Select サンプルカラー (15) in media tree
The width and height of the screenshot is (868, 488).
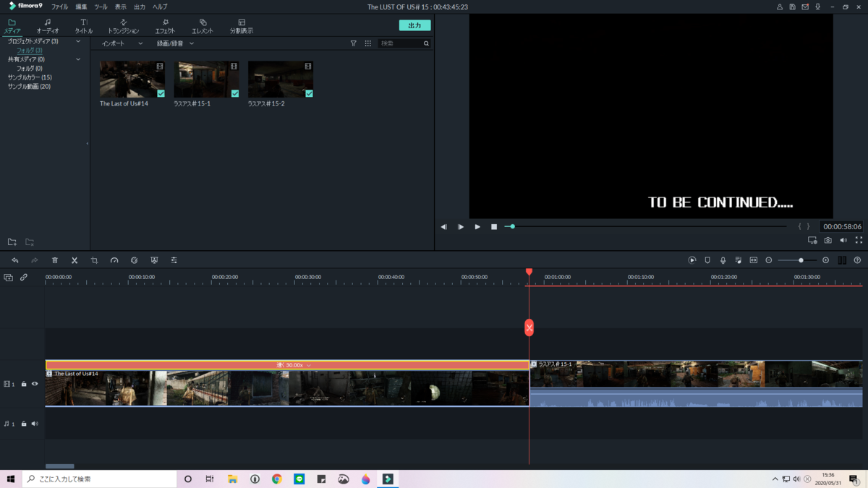coord(30,77)
